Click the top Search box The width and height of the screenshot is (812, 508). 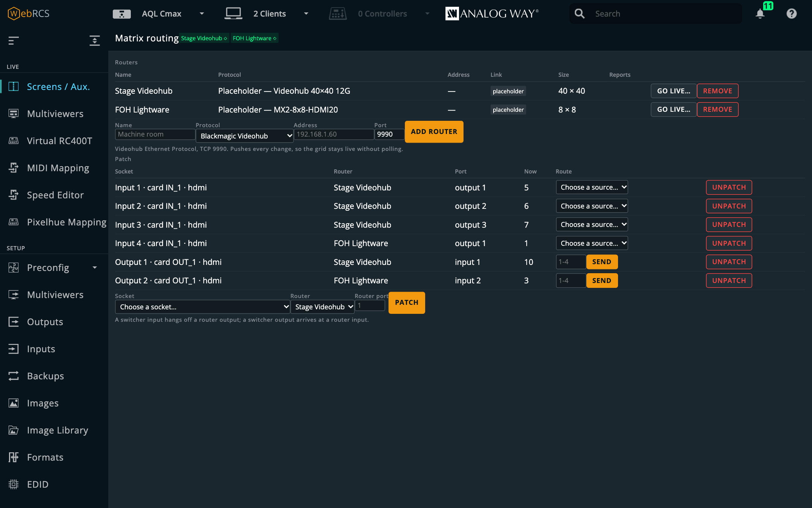pos(656,14)
